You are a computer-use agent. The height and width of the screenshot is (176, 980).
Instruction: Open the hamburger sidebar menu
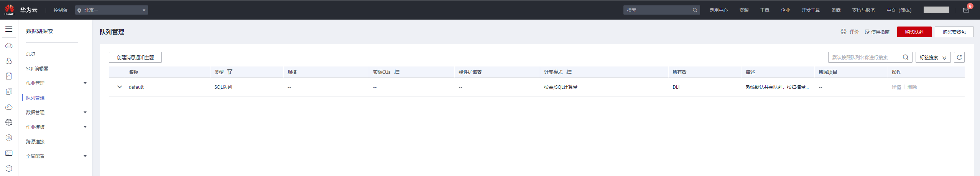click(x=9, y=29)
